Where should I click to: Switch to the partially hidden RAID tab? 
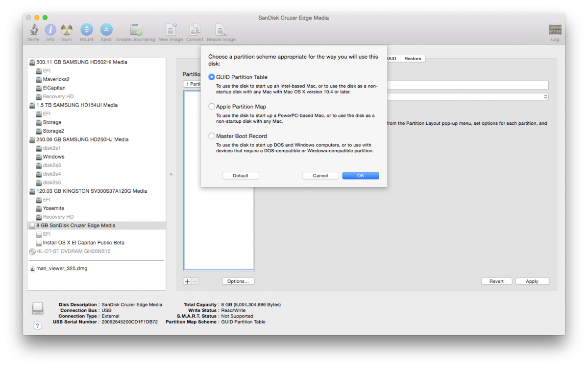[393, 59]
